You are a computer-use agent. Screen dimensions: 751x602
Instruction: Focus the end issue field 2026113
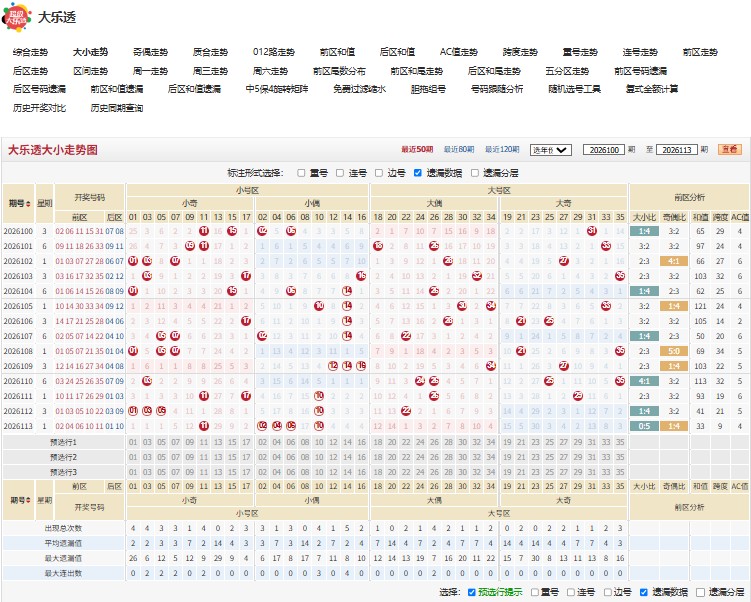click(677, 150)
